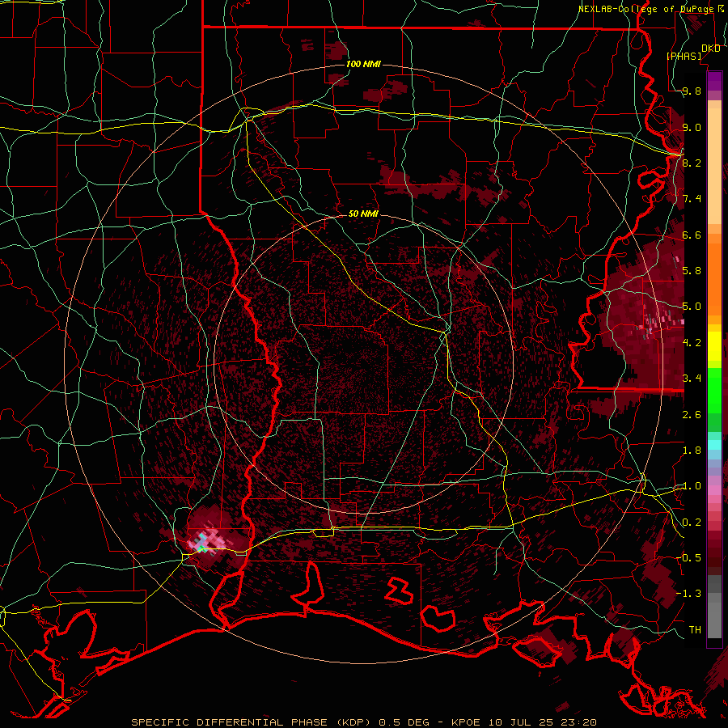The image size is (728, 728).
Task: Click the 3.4 value on the scale
Action: click(x=692, y=379)
